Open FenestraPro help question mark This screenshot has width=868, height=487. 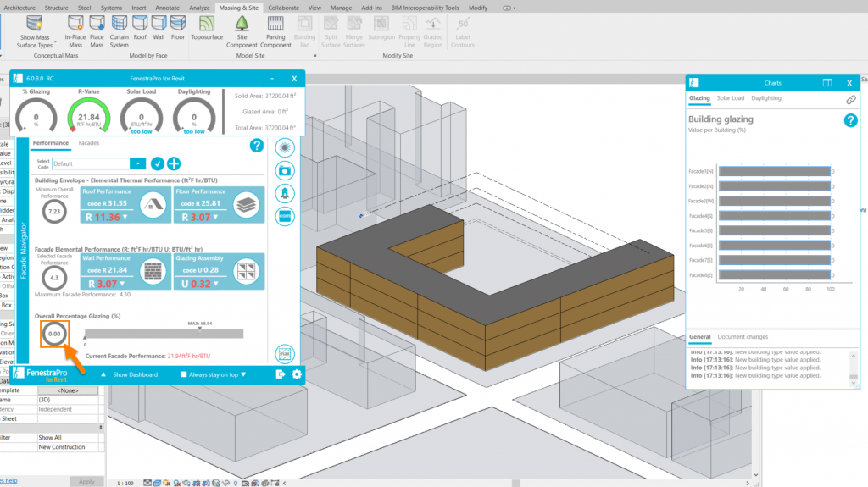[x=256, y=146]
